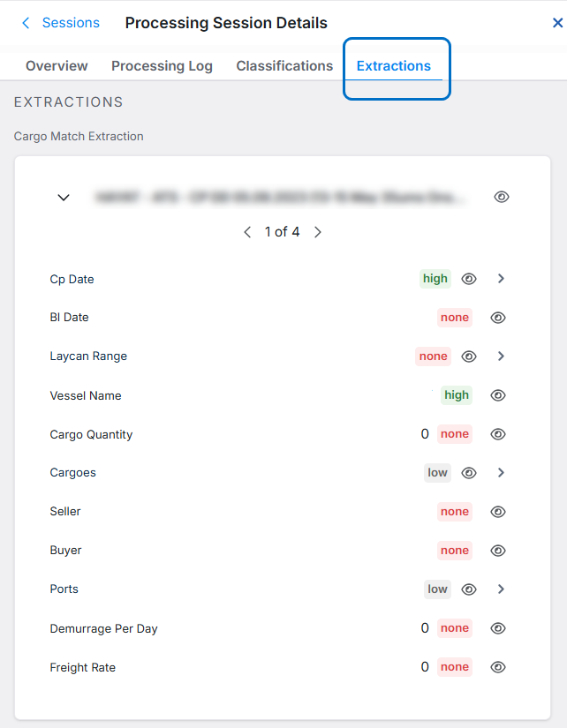This screenshot has height=728, width=567.
Task: View the Vessel Name extraction details eye icon
Action: [497, 395]
